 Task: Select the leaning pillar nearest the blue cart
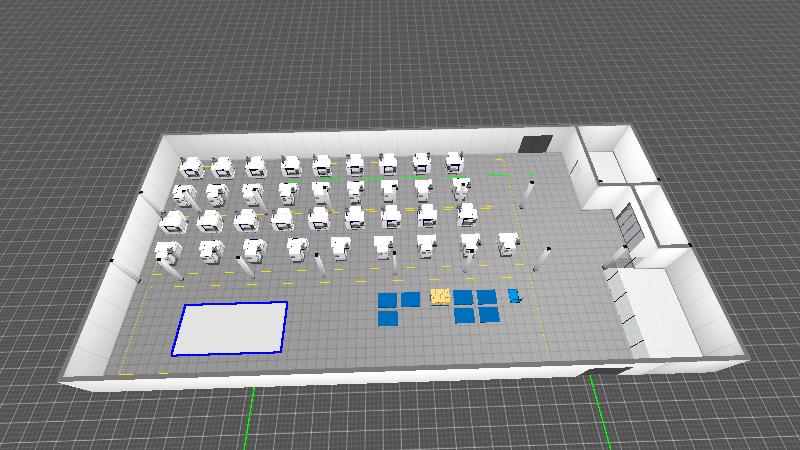(541, 259)
